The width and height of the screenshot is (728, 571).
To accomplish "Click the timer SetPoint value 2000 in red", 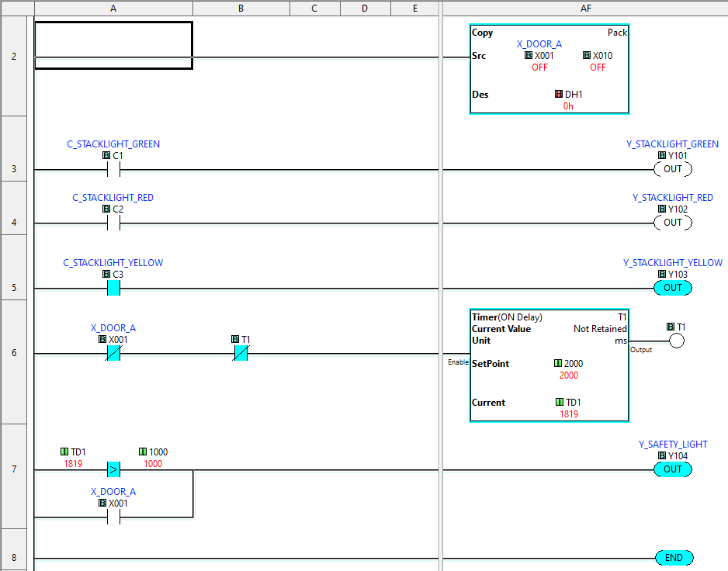I will [569, 375].
